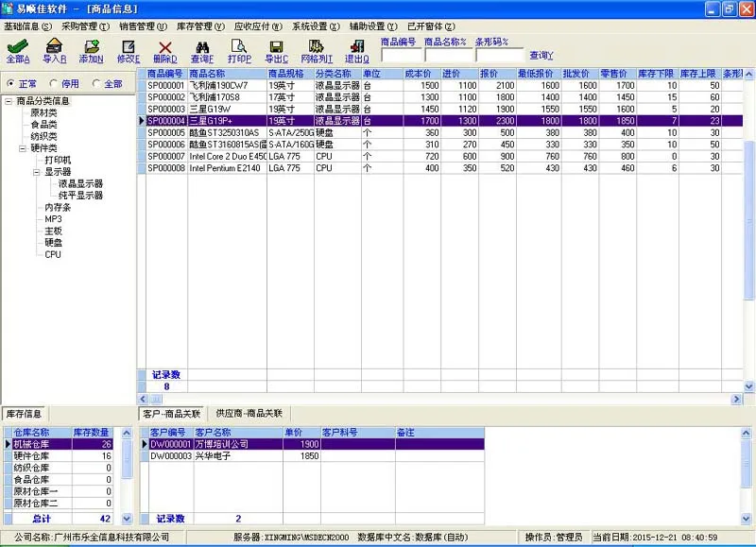Select the MP3 category
This screenshot has width=756, height=547.
click(53, 219)
